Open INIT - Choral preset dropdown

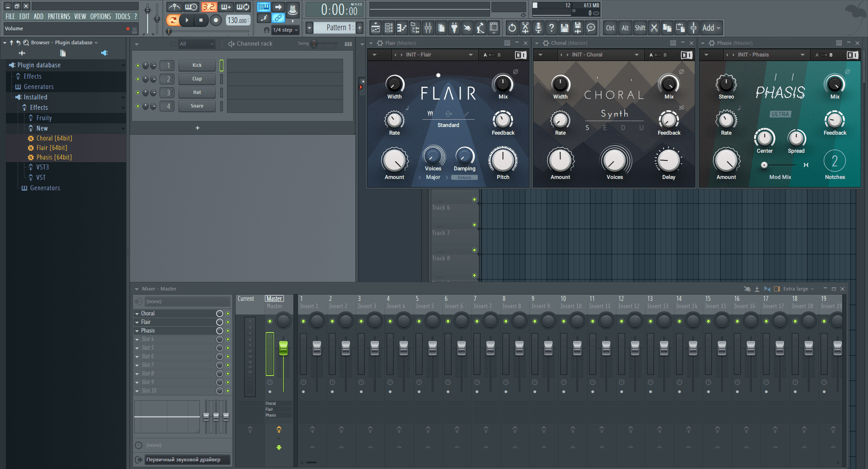(637, 55)
